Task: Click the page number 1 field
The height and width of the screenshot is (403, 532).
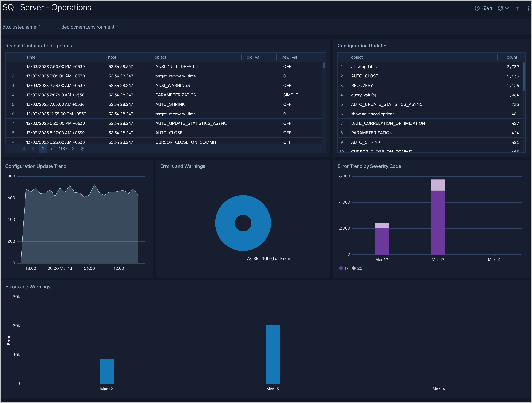Action: [x=43, y=149]
